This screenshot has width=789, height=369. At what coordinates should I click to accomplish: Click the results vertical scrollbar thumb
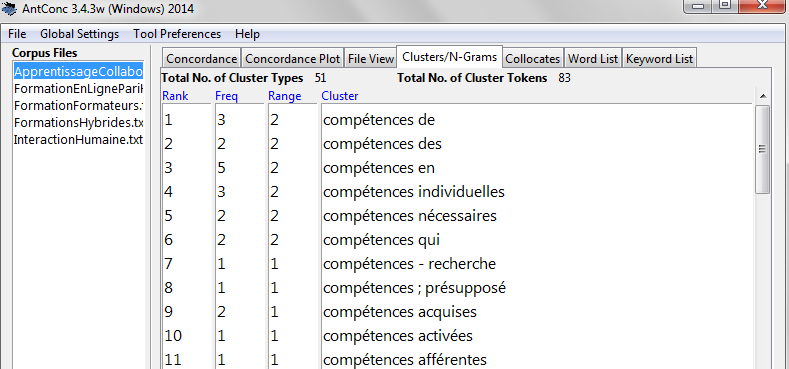click(763, 149)
